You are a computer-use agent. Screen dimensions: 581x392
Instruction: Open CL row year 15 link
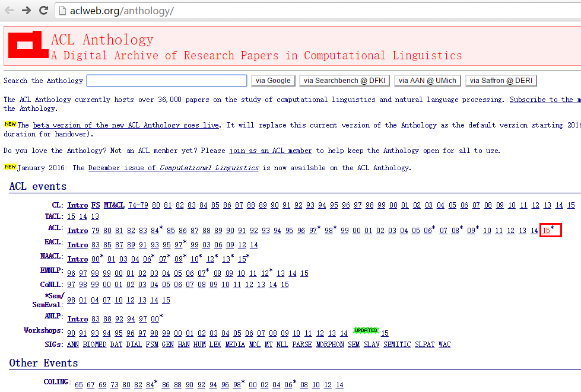571,205
